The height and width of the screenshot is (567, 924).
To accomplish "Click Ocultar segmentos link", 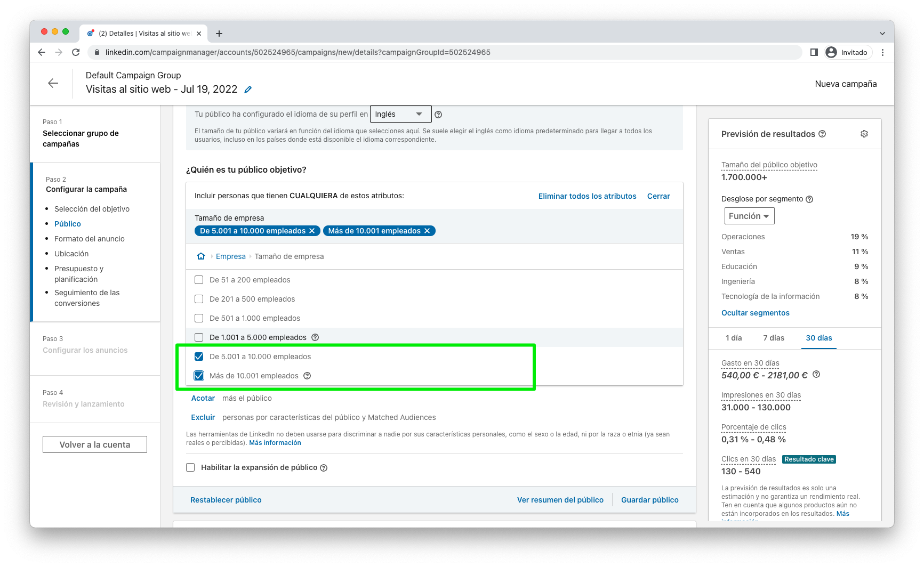I will pyautogui.click(x=756, y=313).
